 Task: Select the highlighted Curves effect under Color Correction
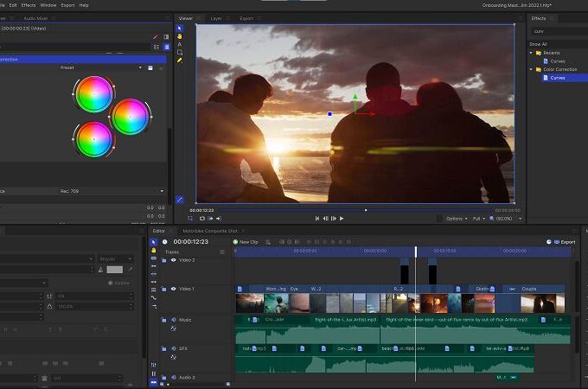pos(558,78)
